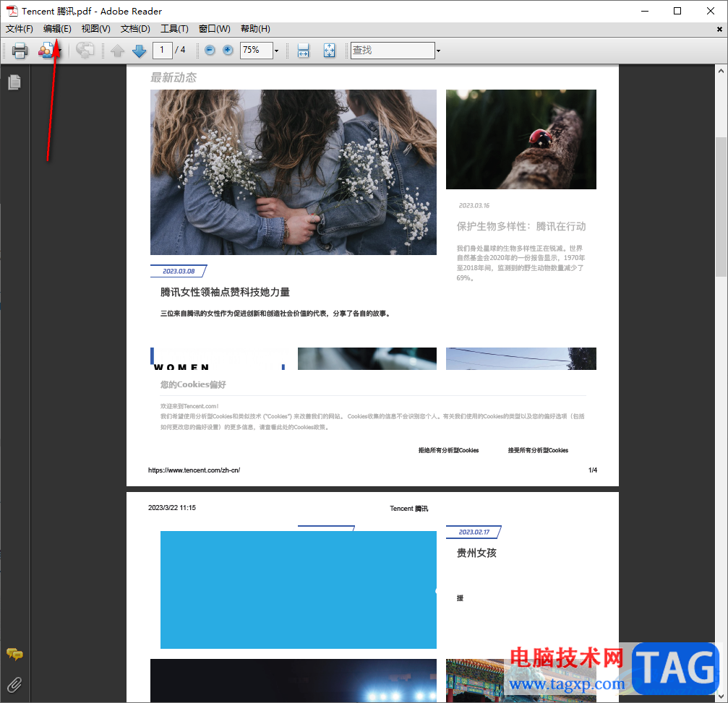Click the three women with flowers photo
Screen dimensions: 728x703
click(294, 172)
